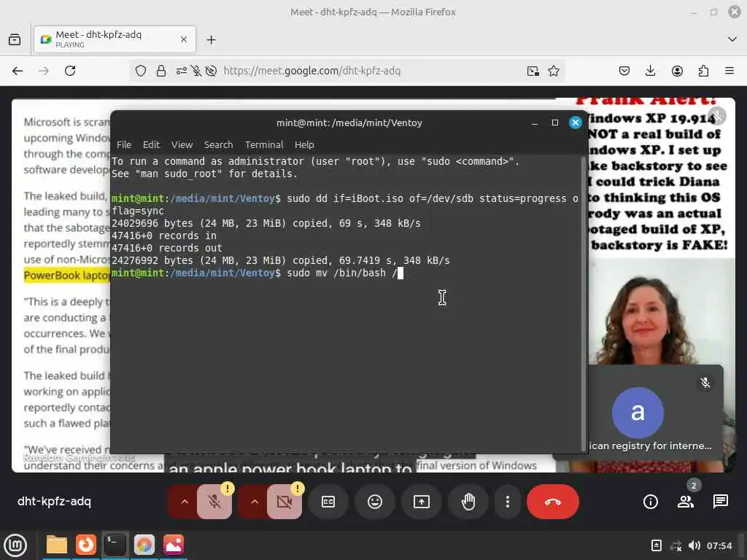Image resolution: width=747 pixels, height=560 pixels.
Task: Toggle picture-in-picture icon in address bar
Action: click(533, 71)
